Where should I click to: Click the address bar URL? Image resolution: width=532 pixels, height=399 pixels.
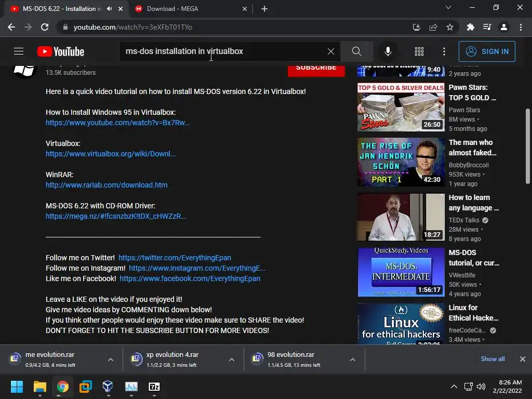132,27
